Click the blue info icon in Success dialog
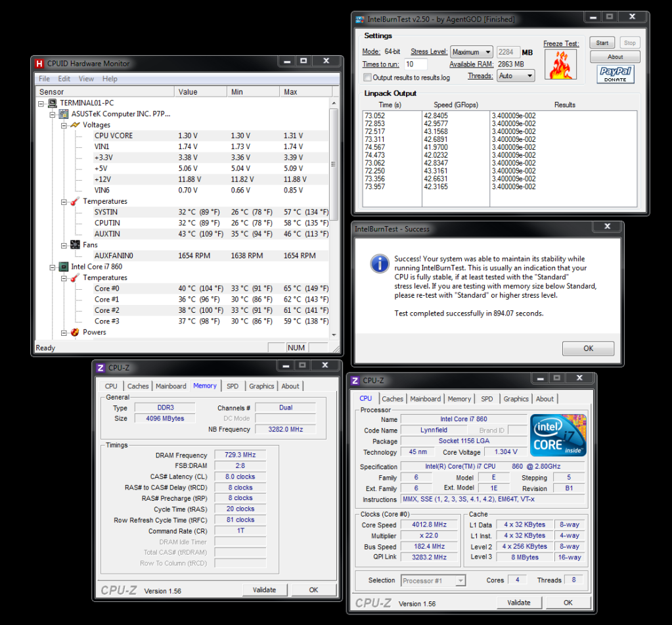672x625 pixels. pos(379,263)
